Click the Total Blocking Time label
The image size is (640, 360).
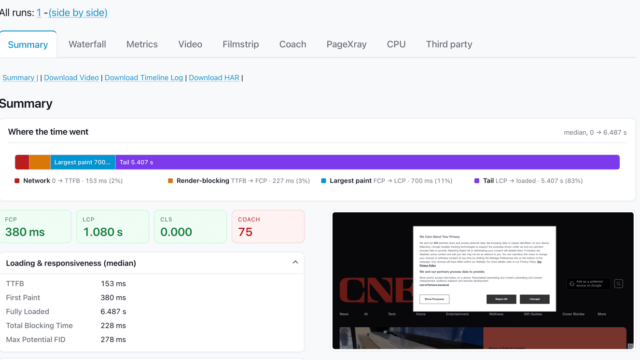(x=39, y=325)
